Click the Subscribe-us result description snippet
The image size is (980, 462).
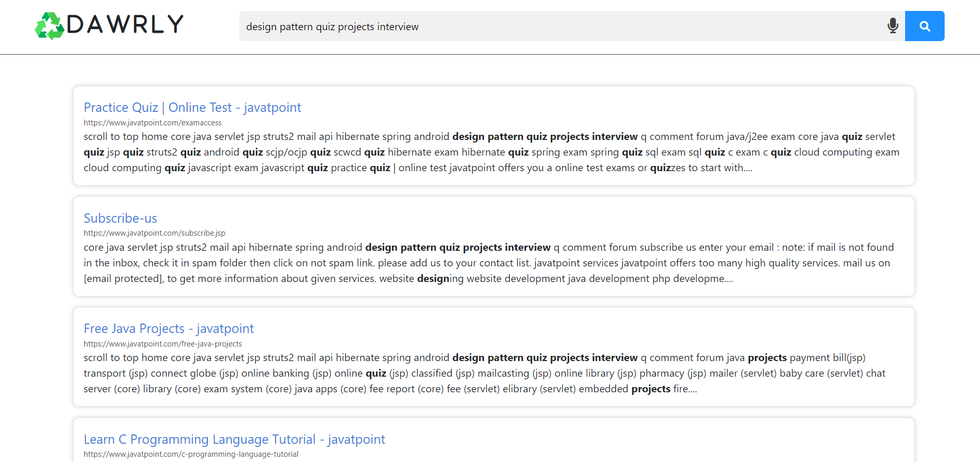tap(489, 263)
